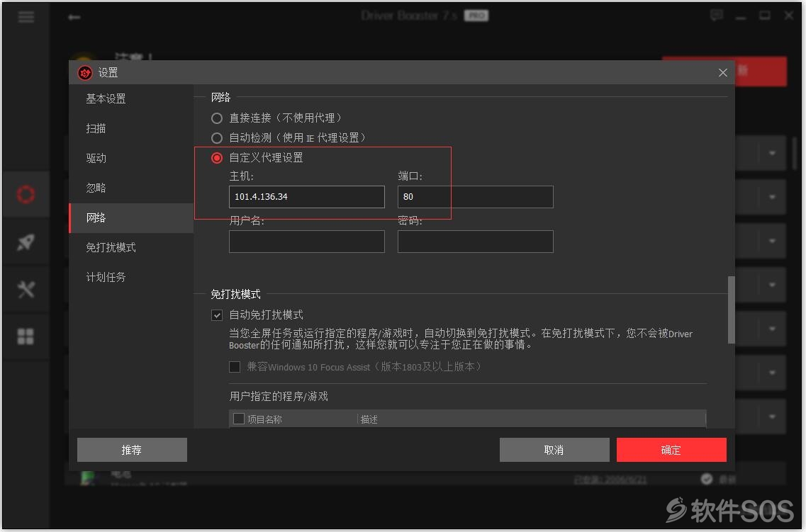The image size is (806, 532).
Task: Close the 设置 settings dialog
Action: coord(723,73)
